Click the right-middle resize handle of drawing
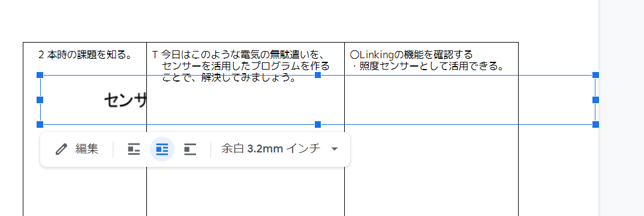 595,100
